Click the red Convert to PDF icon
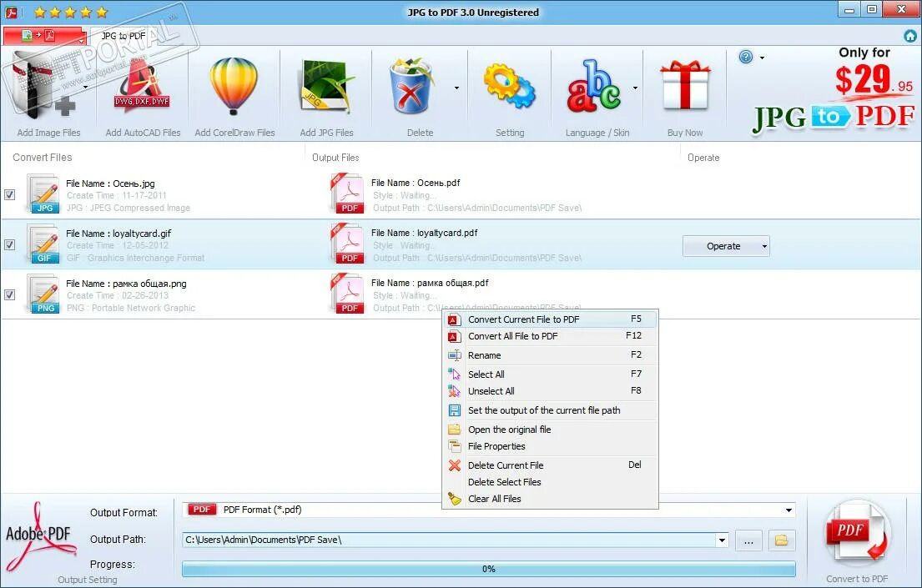This screenshot has width=922, height=588. point(857,534)
